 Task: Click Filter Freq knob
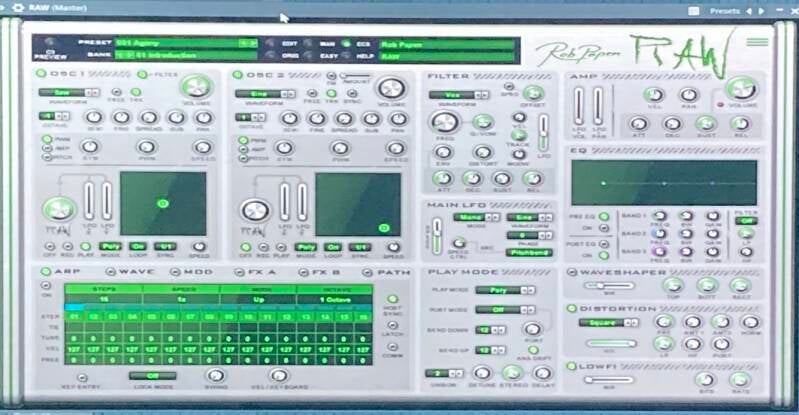445,122
